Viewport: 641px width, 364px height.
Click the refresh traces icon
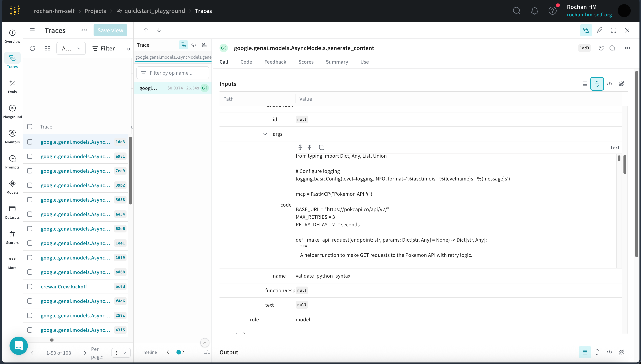tap(32, 49)
